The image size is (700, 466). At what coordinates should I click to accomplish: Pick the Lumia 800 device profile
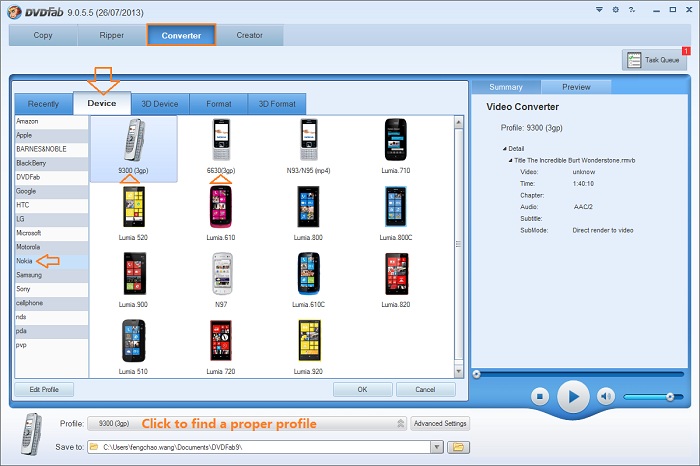point(308,207)
